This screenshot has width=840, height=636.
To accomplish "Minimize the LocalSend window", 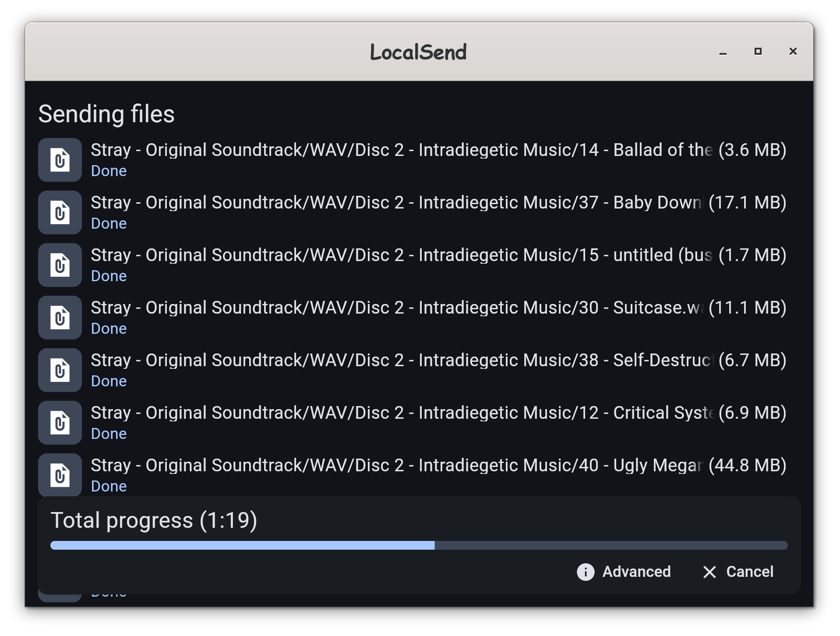I will point(723,52).
